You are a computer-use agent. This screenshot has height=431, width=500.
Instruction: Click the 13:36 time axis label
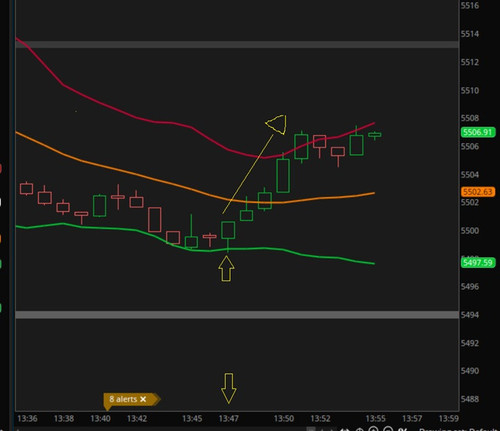click(27, 418)
